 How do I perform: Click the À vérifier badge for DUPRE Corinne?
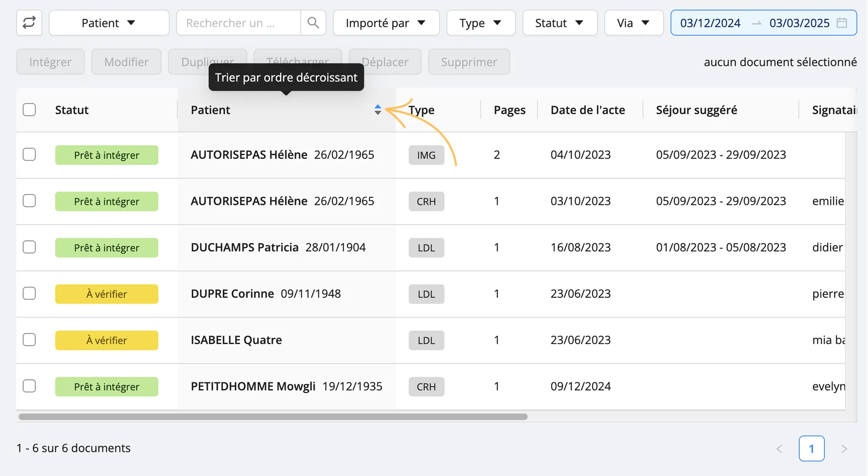pyautogui.click(x=107, y=294)
